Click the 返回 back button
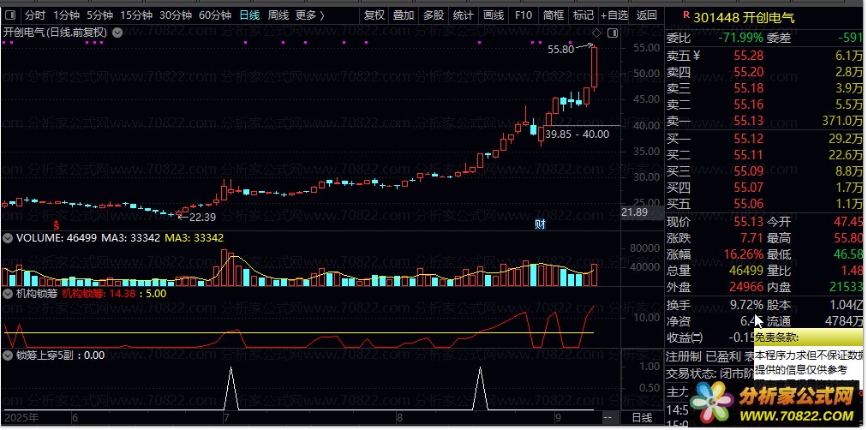This screenshot has width=868, height=430. pos(647,15)
